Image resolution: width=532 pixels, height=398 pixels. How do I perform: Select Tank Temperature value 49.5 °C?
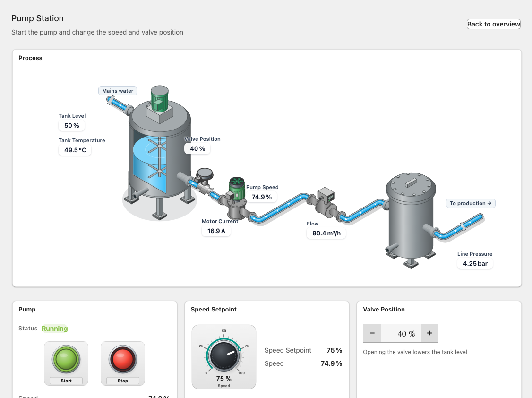tap(75, 150)
